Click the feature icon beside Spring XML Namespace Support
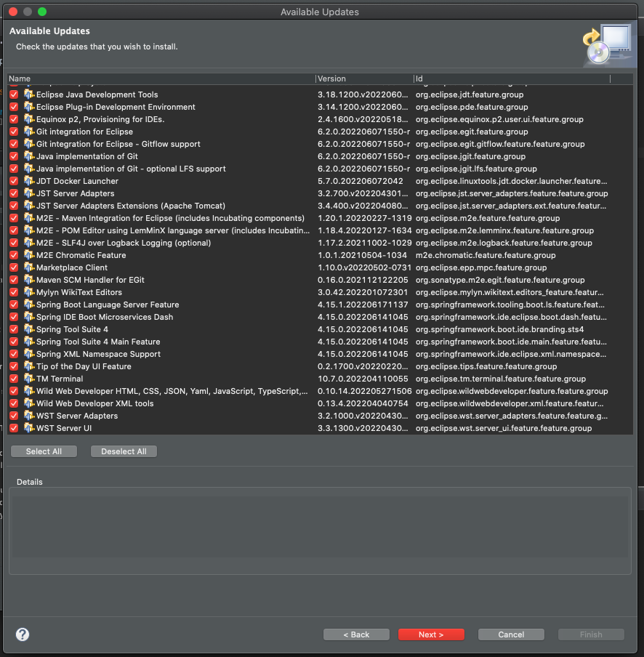 [29, 354]
